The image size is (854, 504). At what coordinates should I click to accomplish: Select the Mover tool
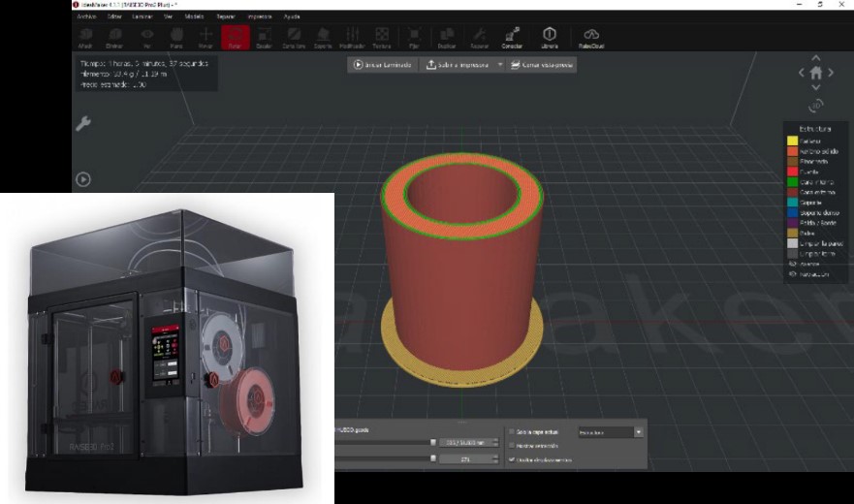206,38
